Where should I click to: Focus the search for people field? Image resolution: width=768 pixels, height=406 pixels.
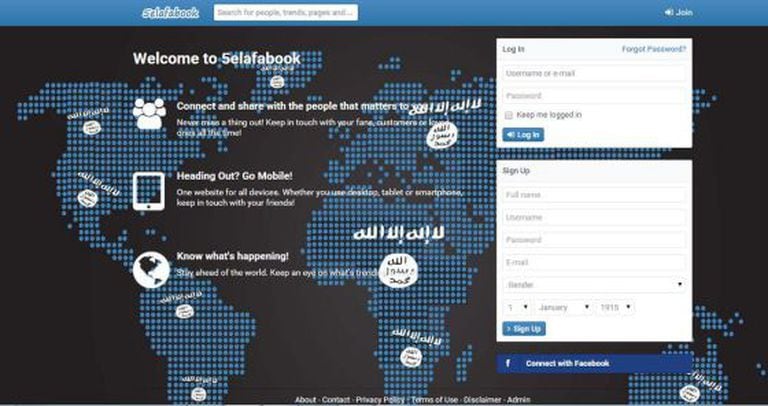click(286, 13)
